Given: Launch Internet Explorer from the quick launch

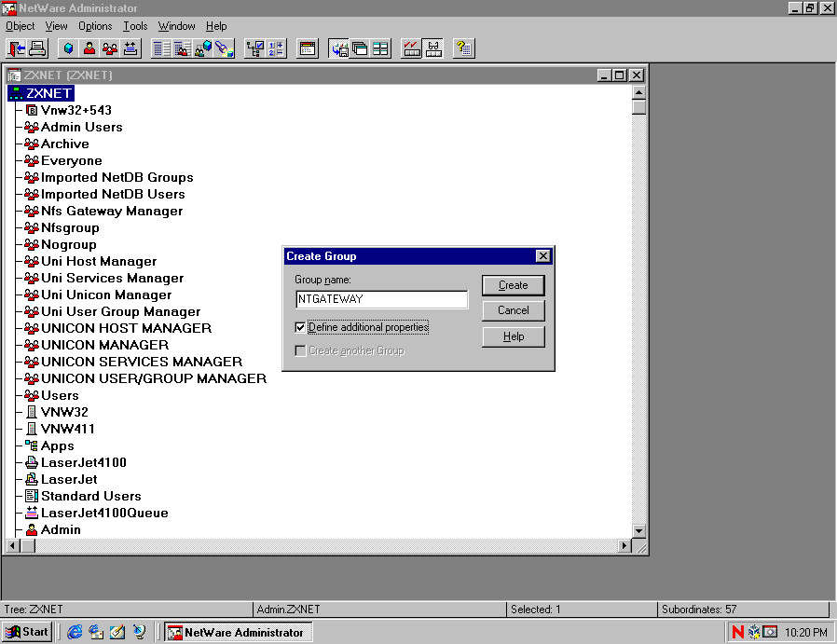Looking at the screenshot, I should [x=75, y=632].
